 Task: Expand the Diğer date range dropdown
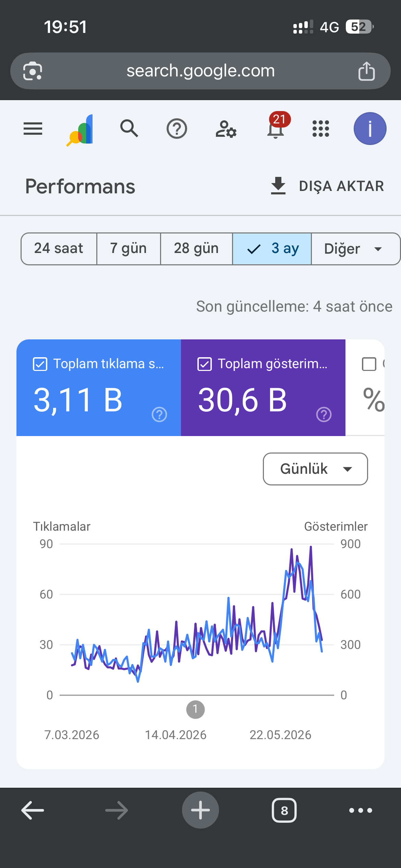355,249
